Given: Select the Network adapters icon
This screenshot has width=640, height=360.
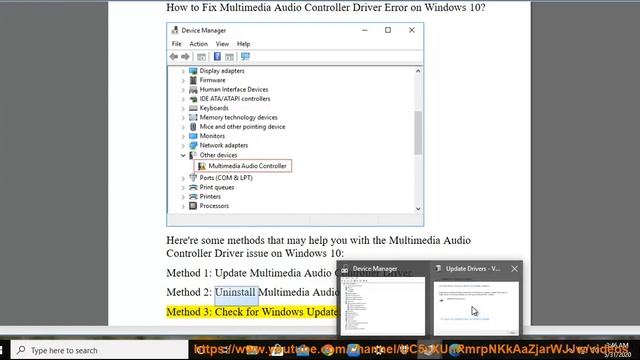Looking at the screenshot, I should [193, 145].
